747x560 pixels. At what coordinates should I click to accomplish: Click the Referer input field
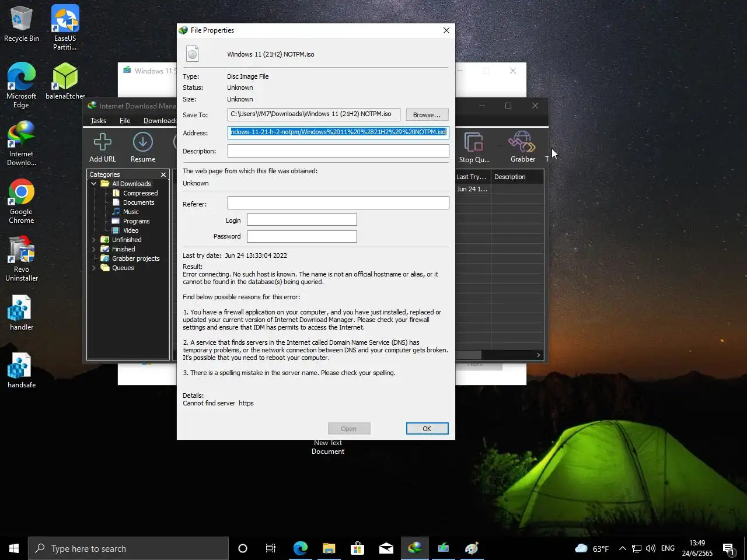tap(338, 202)
